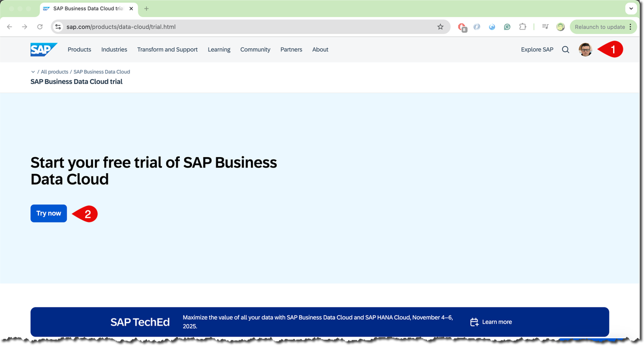Open the About menu
The image size is (644, 346).
click(x=320, y=50)
